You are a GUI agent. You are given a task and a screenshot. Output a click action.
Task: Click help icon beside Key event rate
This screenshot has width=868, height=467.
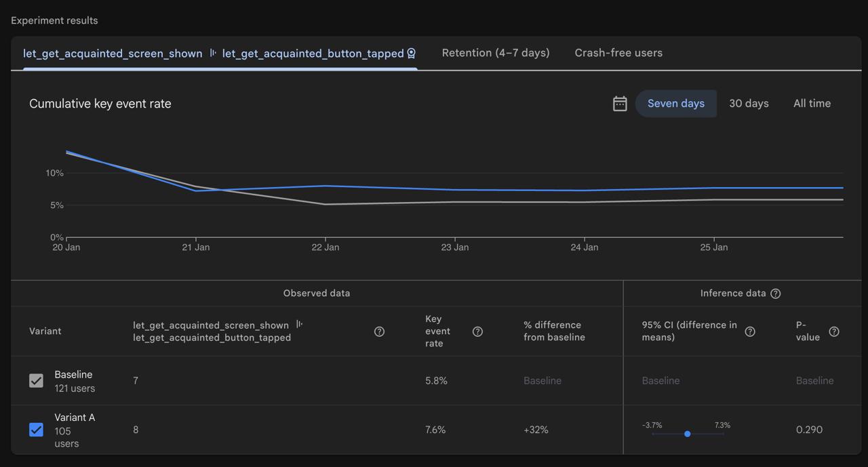tap(477, 331)
